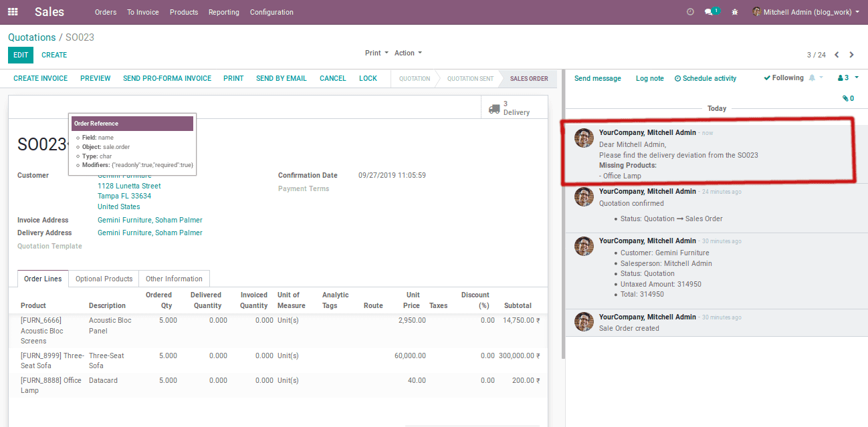Viewport: 868px width, 427px height.
Task: Click the Subtotal column header
Action: (x=518, y=305)
